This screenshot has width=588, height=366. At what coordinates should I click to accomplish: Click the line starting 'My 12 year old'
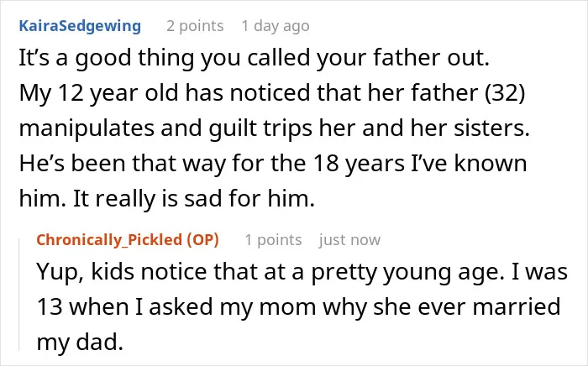point(272,93)
